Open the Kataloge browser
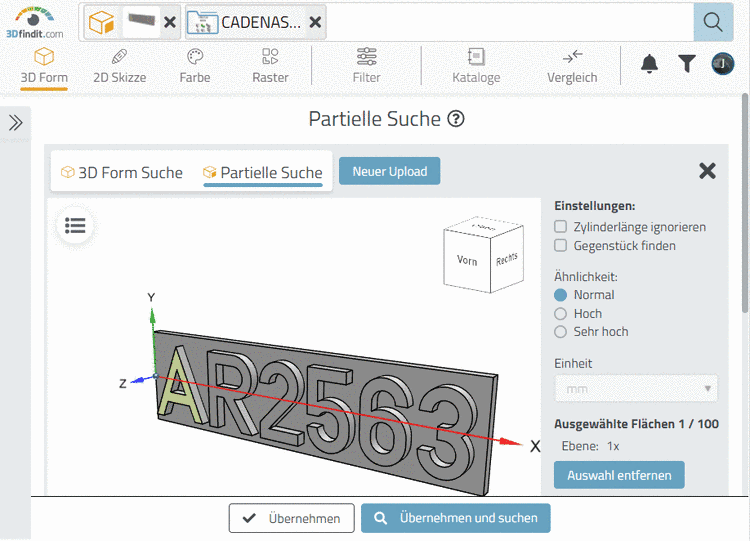 point(476,66)
